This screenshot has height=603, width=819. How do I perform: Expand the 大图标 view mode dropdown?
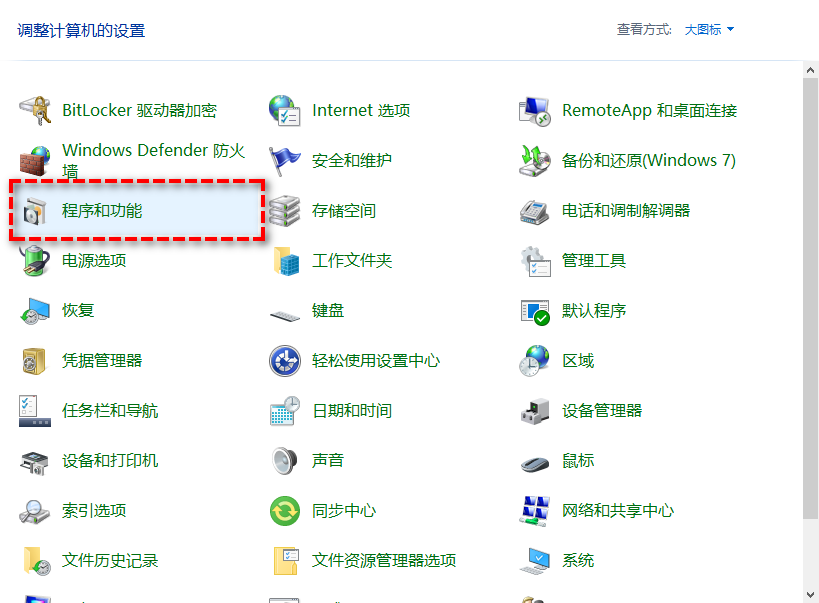coord(709,30)
